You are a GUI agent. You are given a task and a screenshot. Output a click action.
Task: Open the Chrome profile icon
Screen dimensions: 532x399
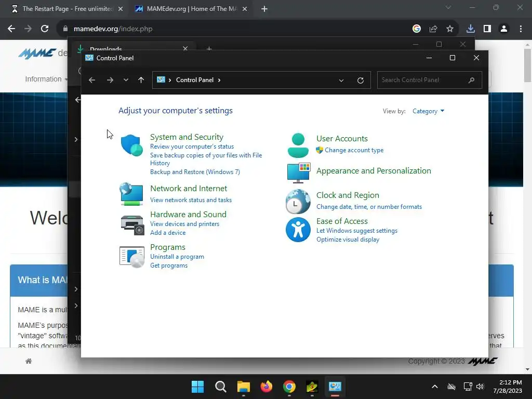click(x=504, y=29)
